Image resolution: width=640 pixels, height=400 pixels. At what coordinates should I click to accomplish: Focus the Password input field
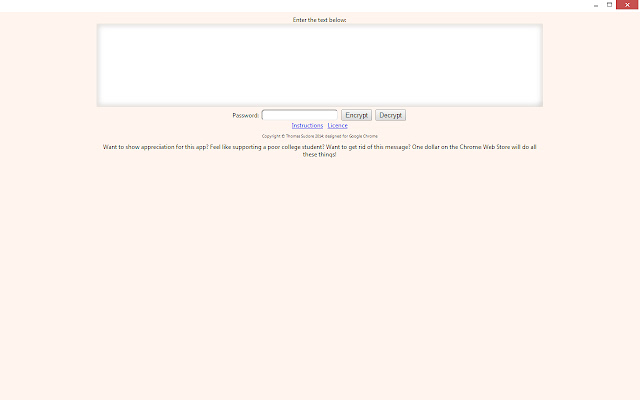[x=299, y=115]
